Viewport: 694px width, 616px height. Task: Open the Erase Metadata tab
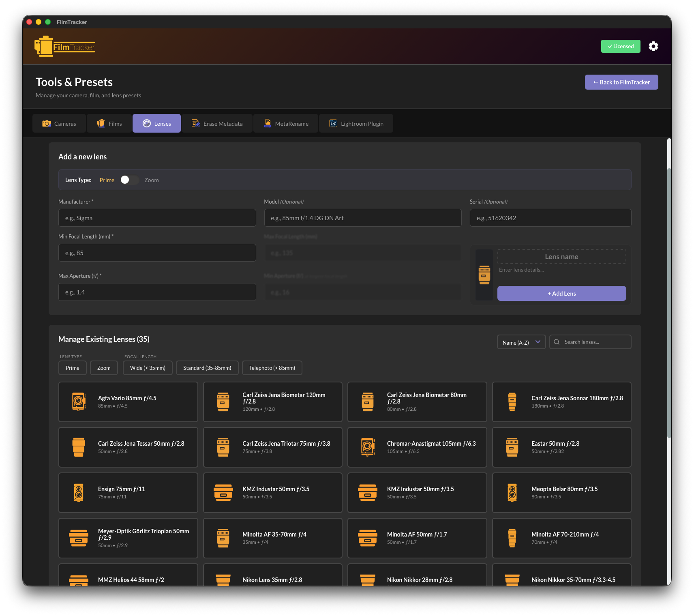(x=217, y=124)
